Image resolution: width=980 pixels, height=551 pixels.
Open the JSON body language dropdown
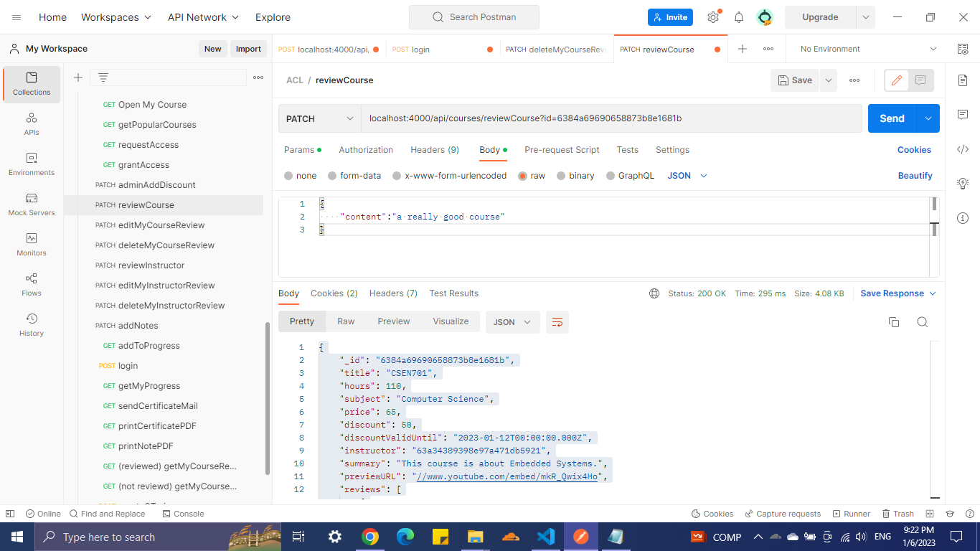point(686,175)
